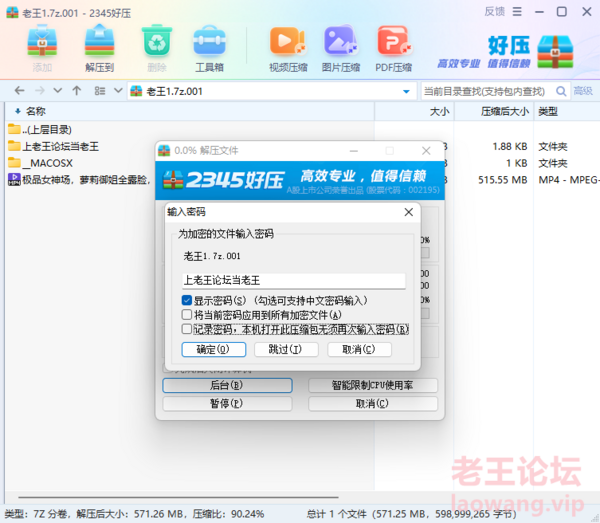Click the 1.88 KB compressed size cell
The image size is (600, 523).
pos(510,147)
